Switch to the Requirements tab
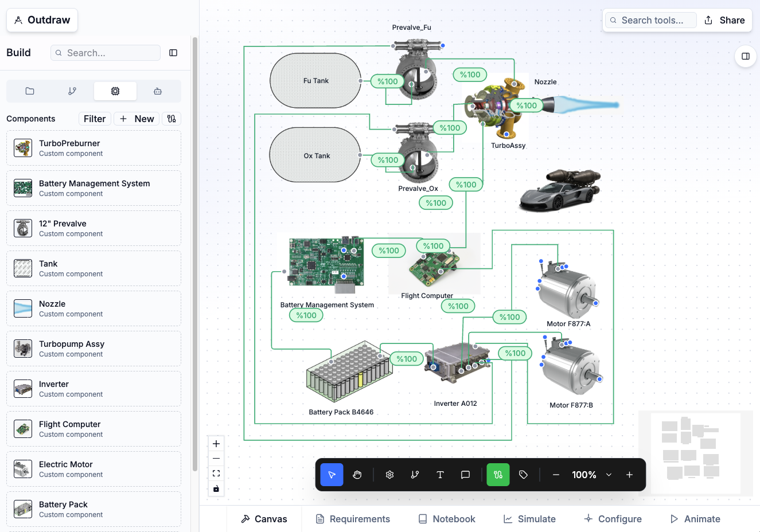 353,519
